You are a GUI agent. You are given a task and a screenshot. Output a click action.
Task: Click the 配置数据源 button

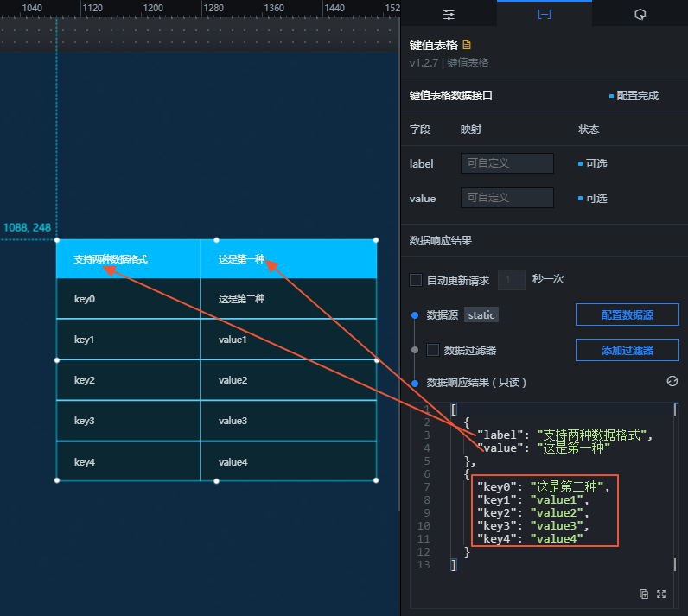pyautogui.click(x=627, y=314)
